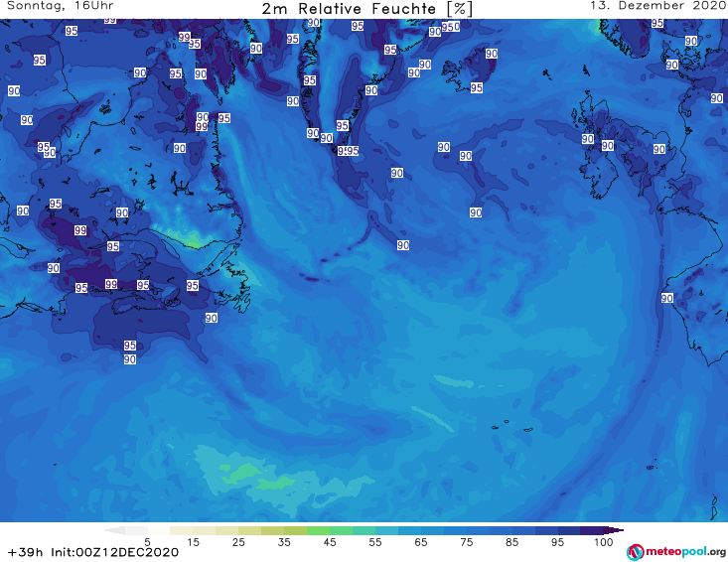Select the '+39h Init:00Z12DEC2020' run label
The height and width of the screenshot is (562, 728).
pyautogui.click(x=92, y=552)
